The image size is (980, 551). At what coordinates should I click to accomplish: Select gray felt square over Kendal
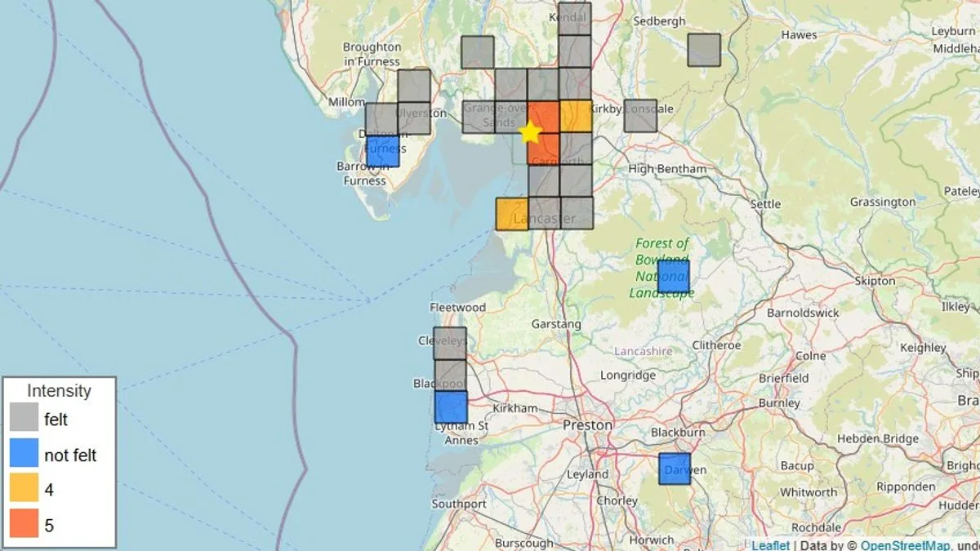click(575, 18)
